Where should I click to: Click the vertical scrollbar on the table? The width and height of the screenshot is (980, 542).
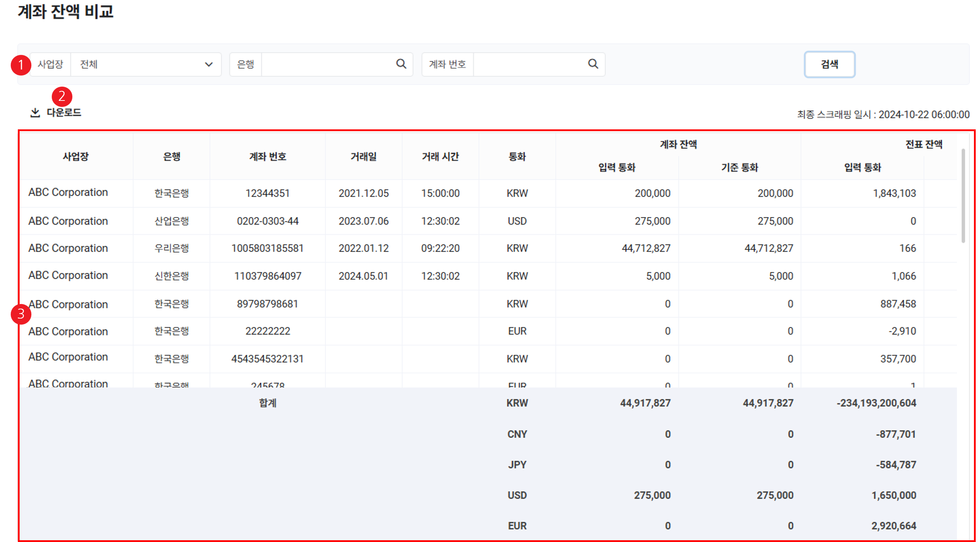[x=963, y=196]
